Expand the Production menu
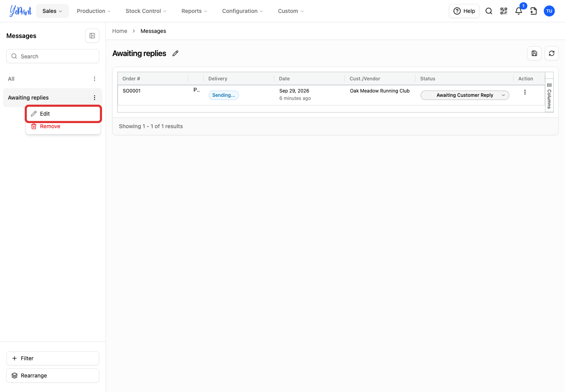This screenshot has height=392, width=565. click(94, 11)
